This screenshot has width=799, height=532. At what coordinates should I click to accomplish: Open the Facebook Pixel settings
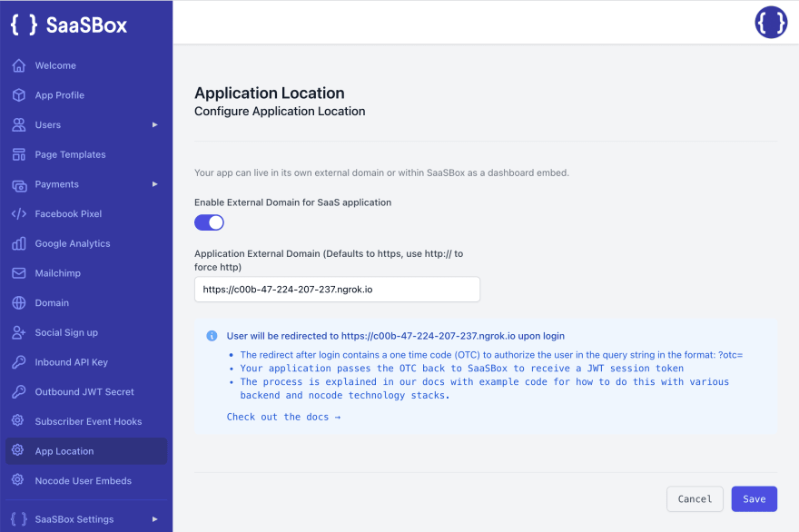pyautogui.click(x=86, y=214)
